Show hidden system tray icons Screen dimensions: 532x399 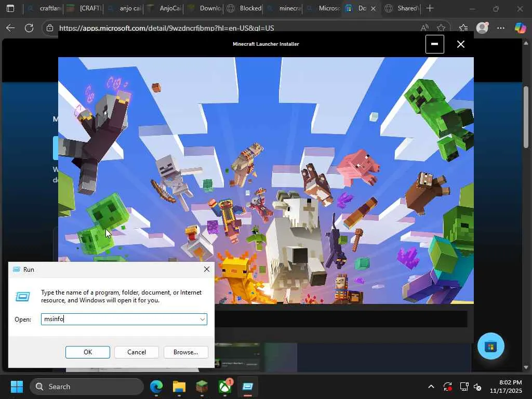point(431,387)
